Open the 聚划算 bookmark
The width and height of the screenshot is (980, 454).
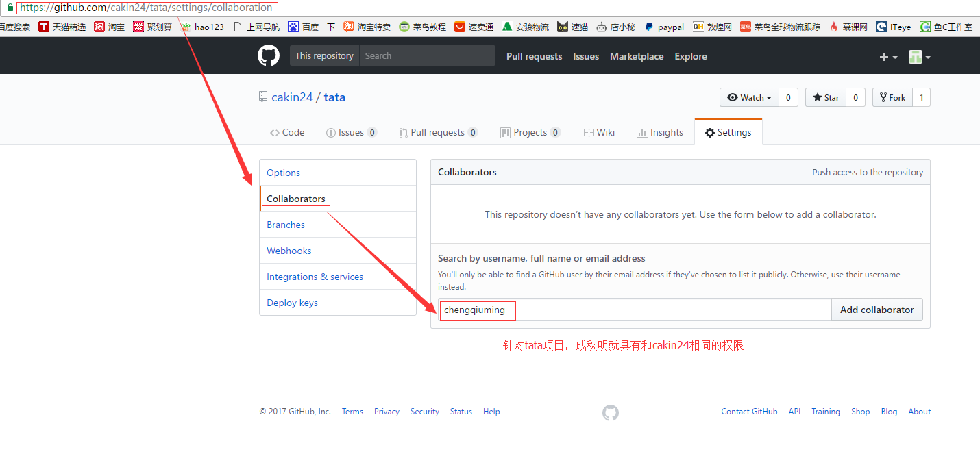coord(153,27)
